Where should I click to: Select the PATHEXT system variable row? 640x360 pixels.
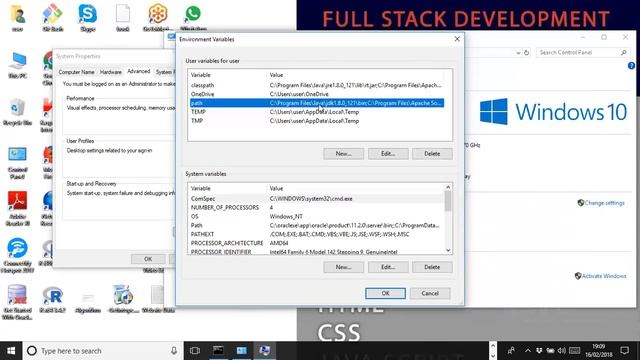coord(317,235)
